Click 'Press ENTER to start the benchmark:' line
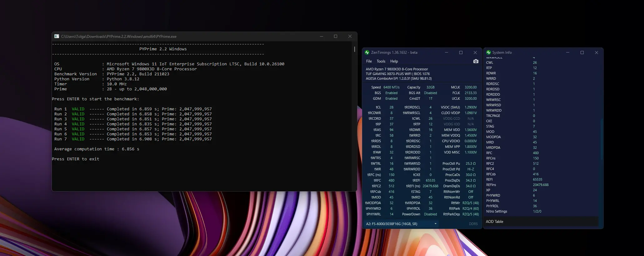This screenshot has width=644, height=256. [x=96, y=99]
